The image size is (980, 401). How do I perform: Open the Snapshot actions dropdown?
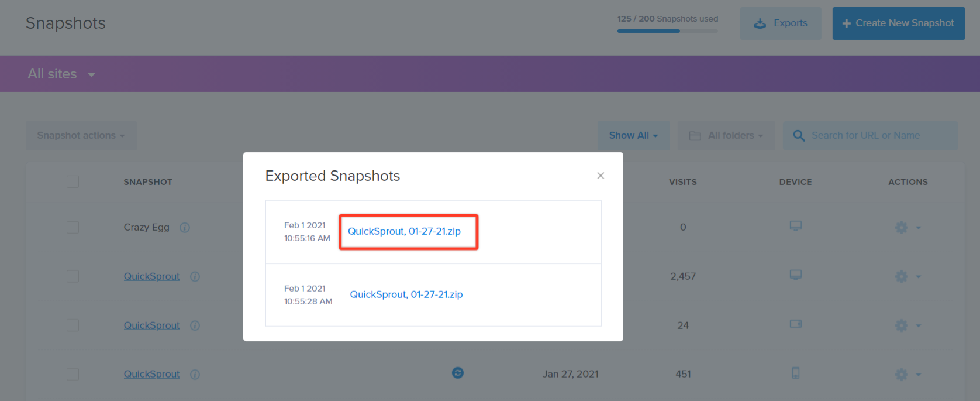[81, 136]
